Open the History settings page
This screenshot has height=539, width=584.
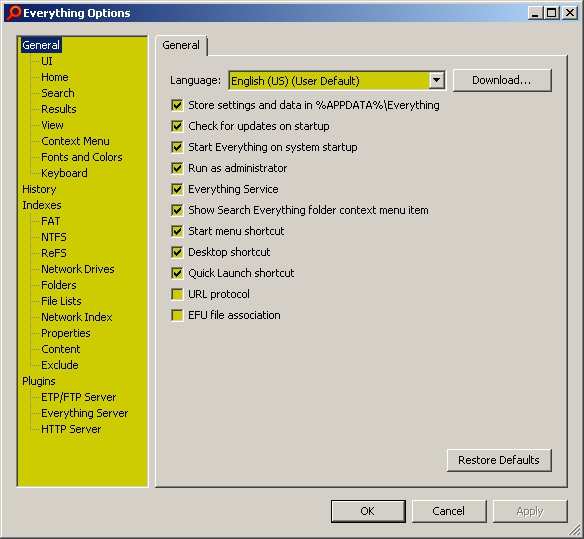[39, 189]
